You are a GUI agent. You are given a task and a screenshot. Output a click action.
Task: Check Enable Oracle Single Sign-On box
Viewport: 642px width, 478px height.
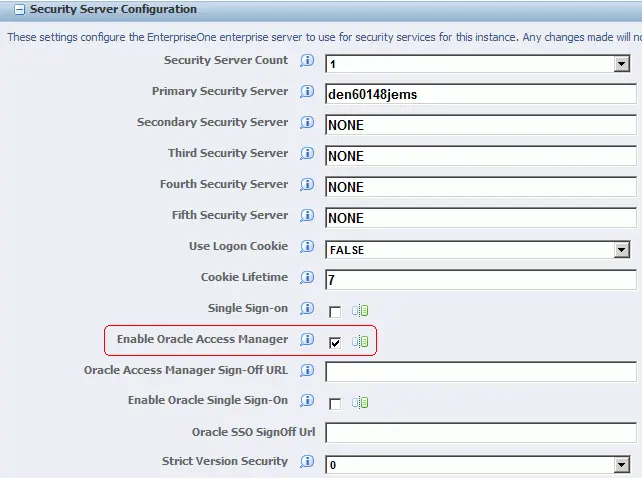click(335, 404)
